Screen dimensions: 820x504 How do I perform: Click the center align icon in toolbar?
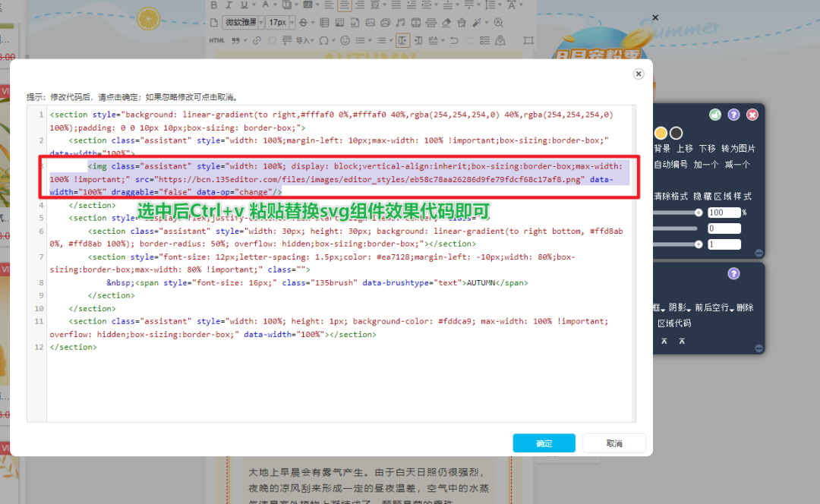point(344,5)
